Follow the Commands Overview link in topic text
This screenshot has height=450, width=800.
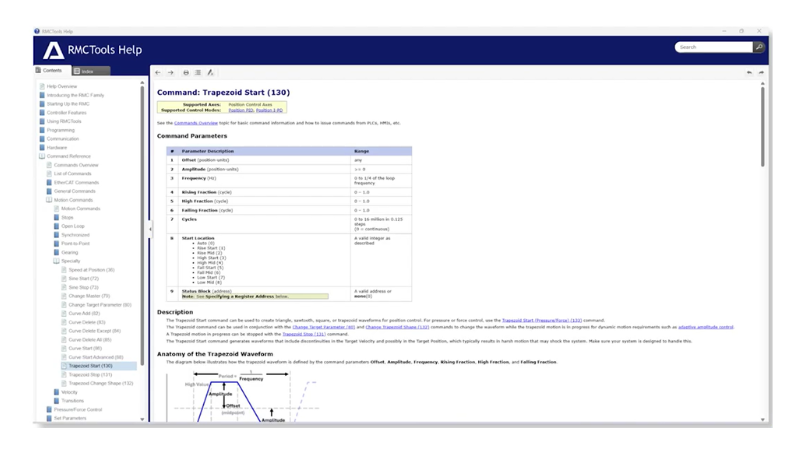(x=196, y=123)
